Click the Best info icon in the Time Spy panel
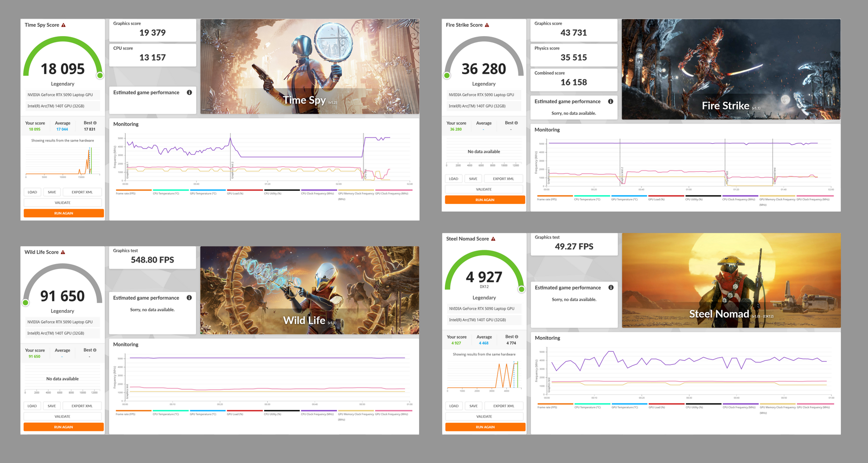 point(95,123)
